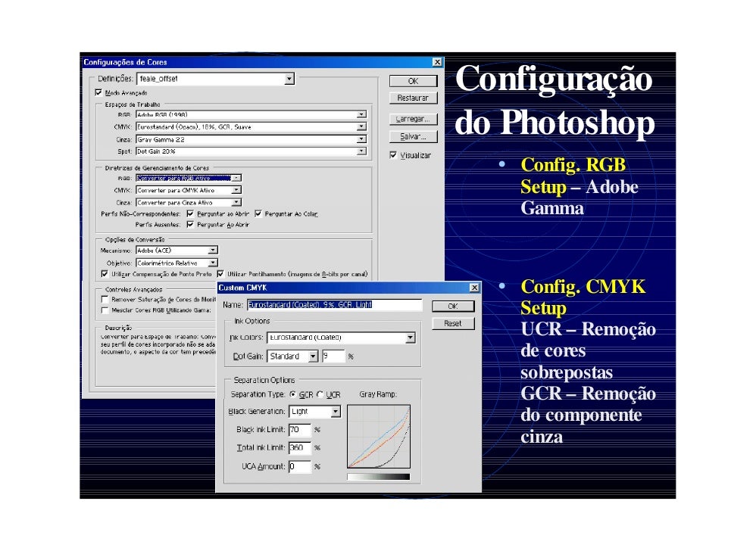
Task: Open the Black Generation Light dropdown
Action: 315,412
